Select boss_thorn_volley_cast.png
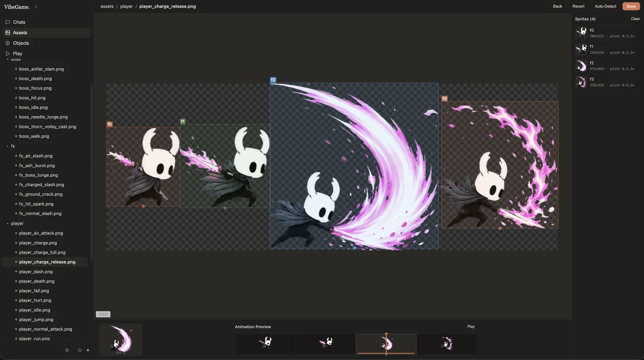644x360 pixels. click(x=48, y=127)
